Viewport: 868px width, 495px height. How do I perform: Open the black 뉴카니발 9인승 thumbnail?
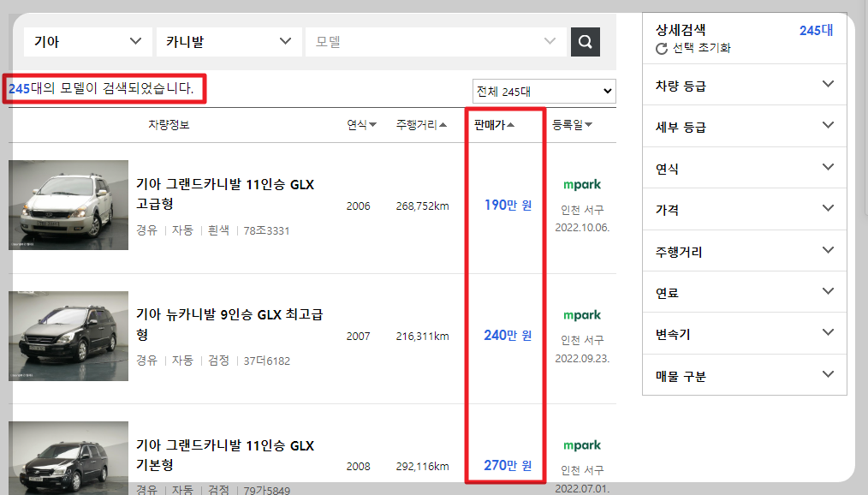point(68,336)
